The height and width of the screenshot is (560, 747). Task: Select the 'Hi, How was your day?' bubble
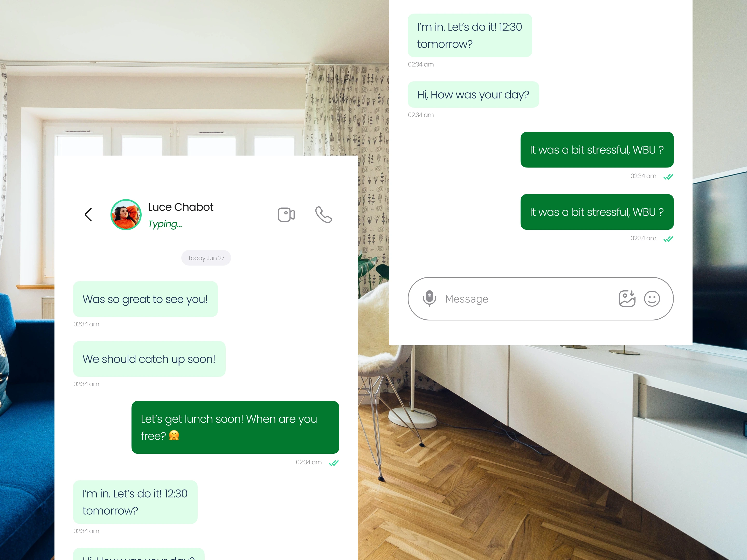(473, 95)
